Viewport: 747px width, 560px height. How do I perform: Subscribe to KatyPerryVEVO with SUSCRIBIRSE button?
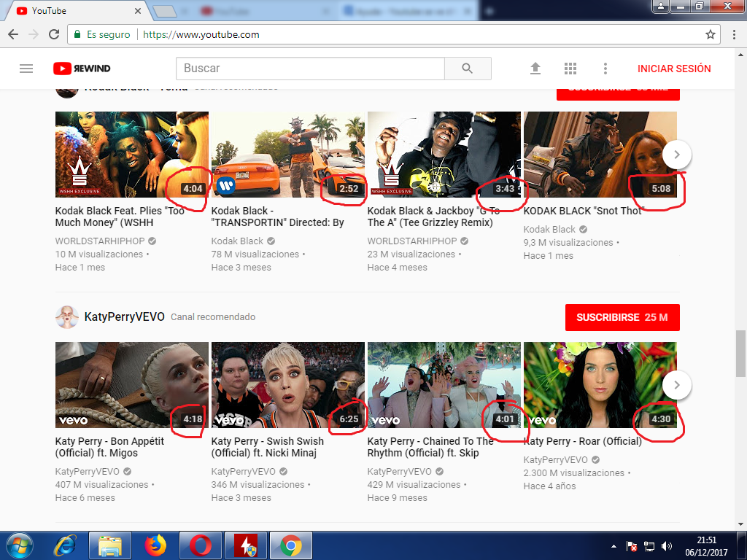(622, 318)
